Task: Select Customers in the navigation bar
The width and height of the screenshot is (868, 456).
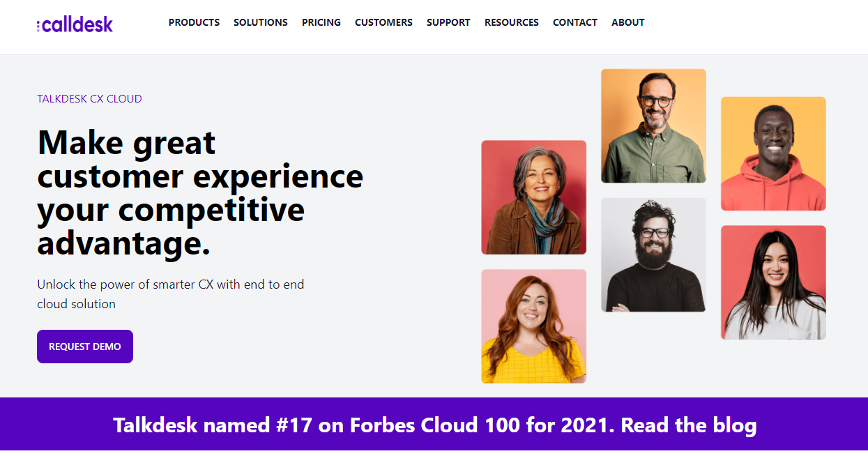Action: click(383, 22)
